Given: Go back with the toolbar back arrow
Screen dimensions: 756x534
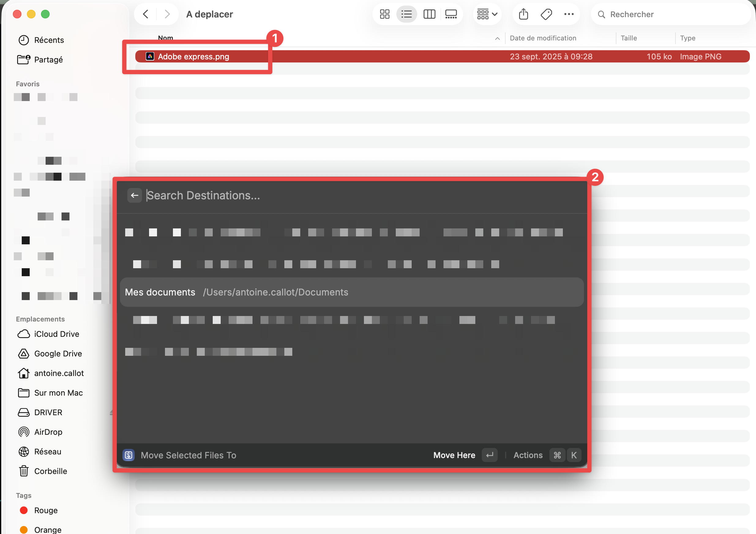Looking at the screenshot, I should [x=145, y=14].
